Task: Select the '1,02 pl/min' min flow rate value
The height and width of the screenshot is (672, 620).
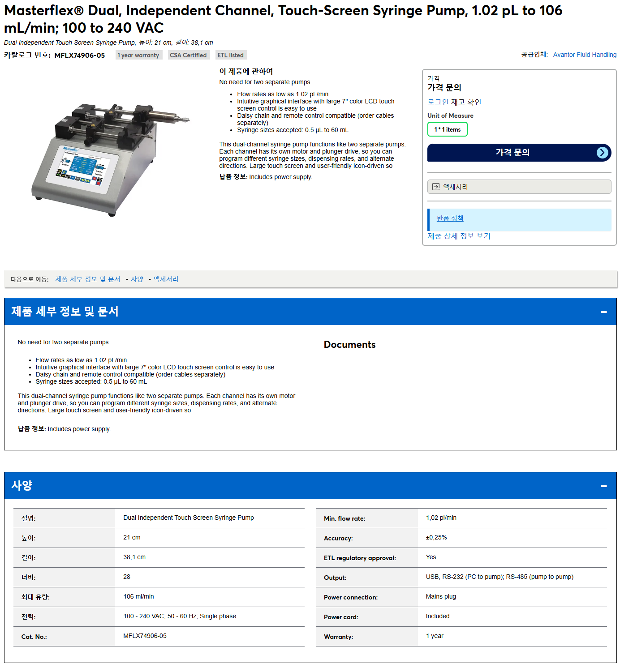Action: (441, 518)
